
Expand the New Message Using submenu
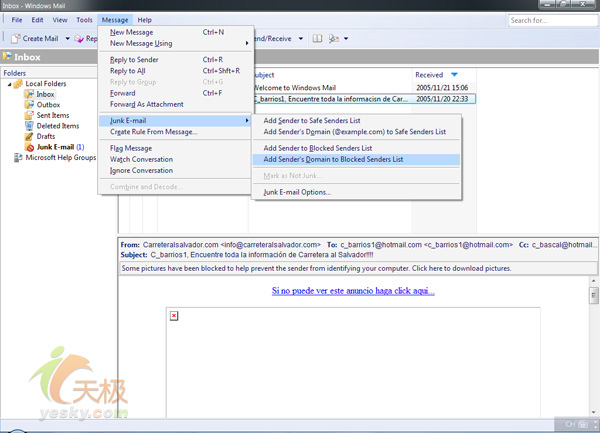point(176,44)
